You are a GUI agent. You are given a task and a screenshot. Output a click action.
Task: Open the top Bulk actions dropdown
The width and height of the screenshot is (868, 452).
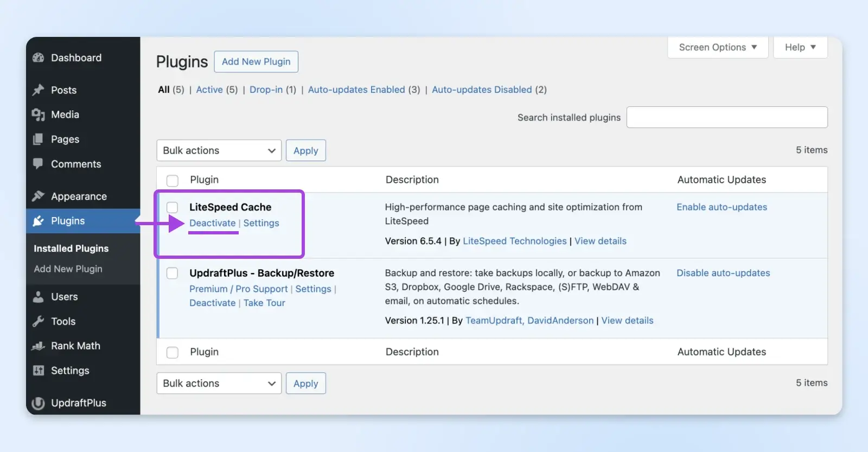(x=219, y=150)
